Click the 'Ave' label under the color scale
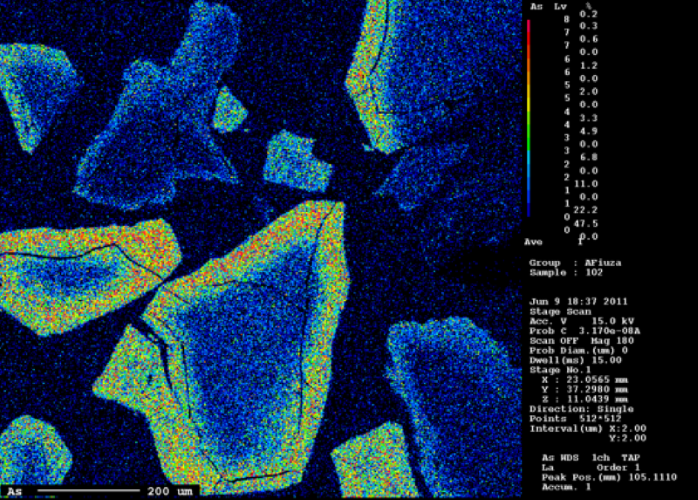698x500 pixels. pos(534,241)
